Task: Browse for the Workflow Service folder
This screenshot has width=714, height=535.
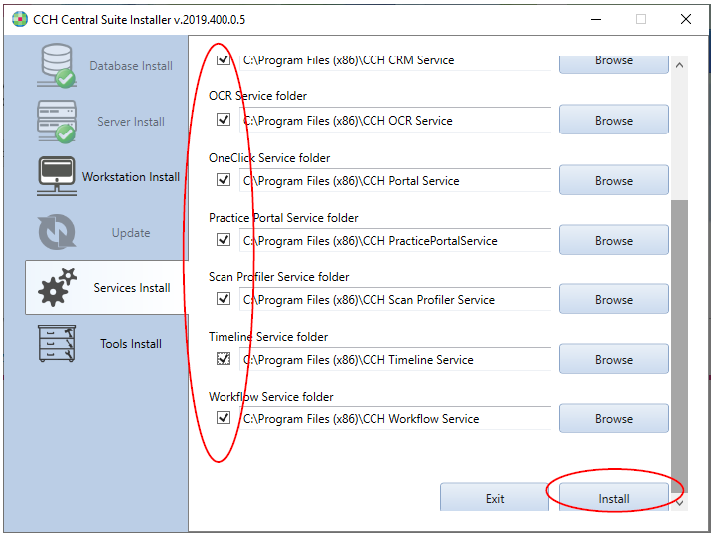Action: pos(613,418)
